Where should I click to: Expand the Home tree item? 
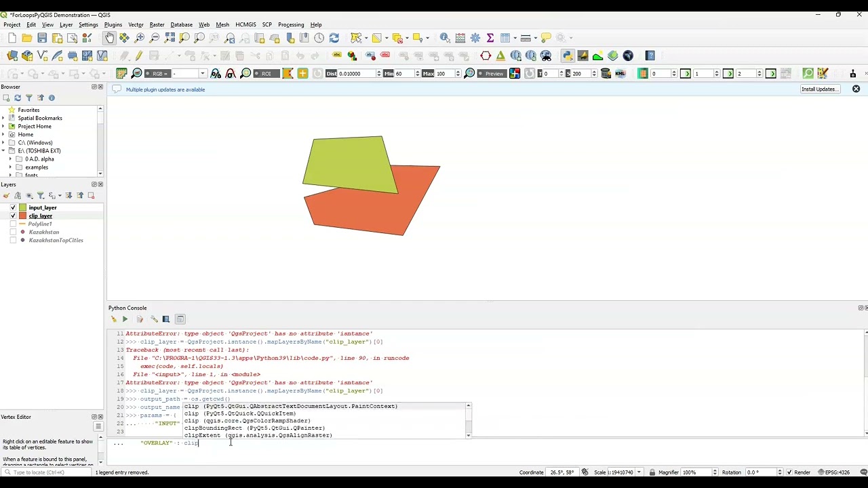[3, 134]
